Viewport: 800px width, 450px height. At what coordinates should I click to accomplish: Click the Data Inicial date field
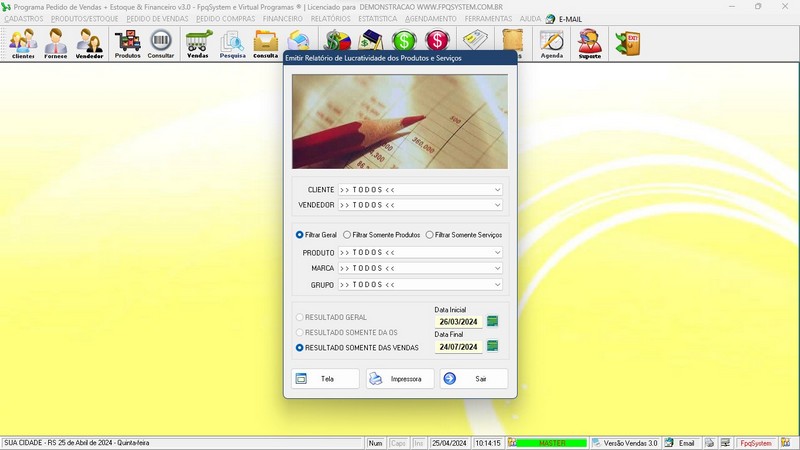coord(458,322)
